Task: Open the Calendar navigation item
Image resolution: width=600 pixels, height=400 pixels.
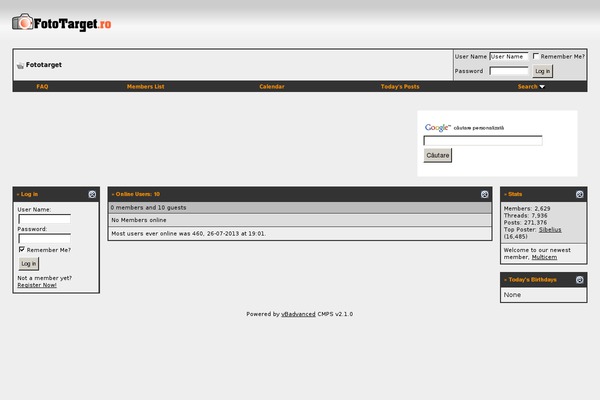Action: (x=272, y=87)
